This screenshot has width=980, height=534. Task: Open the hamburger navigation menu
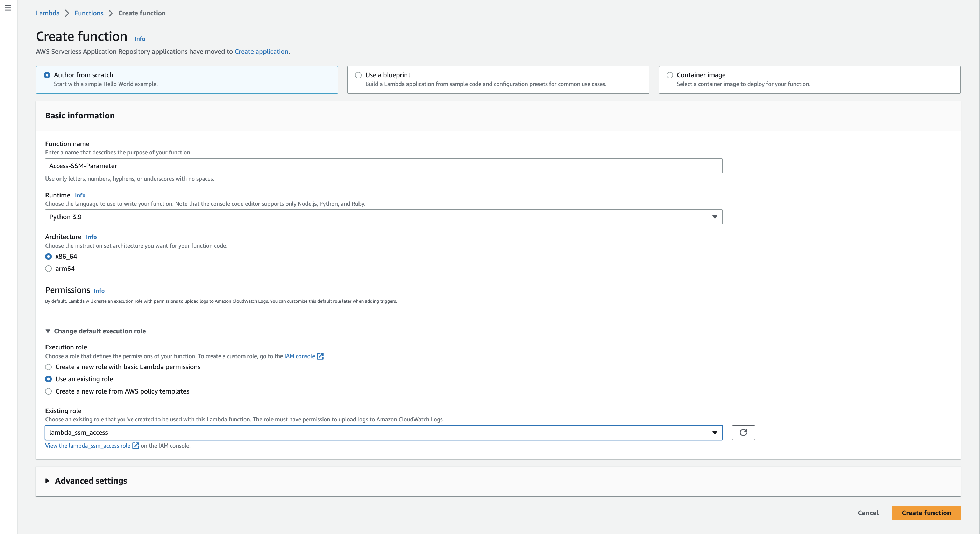coord(8,8)
